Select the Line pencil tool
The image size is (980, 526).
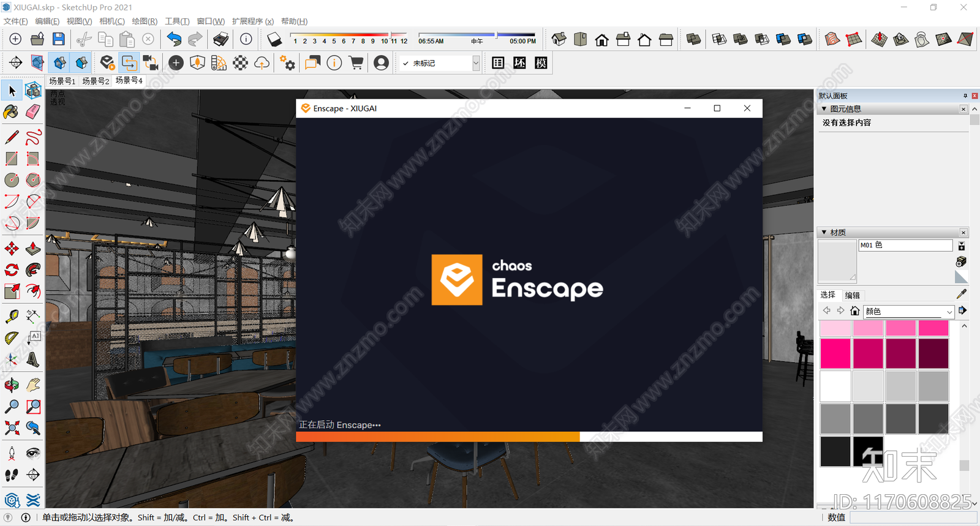tap(12, 137)
